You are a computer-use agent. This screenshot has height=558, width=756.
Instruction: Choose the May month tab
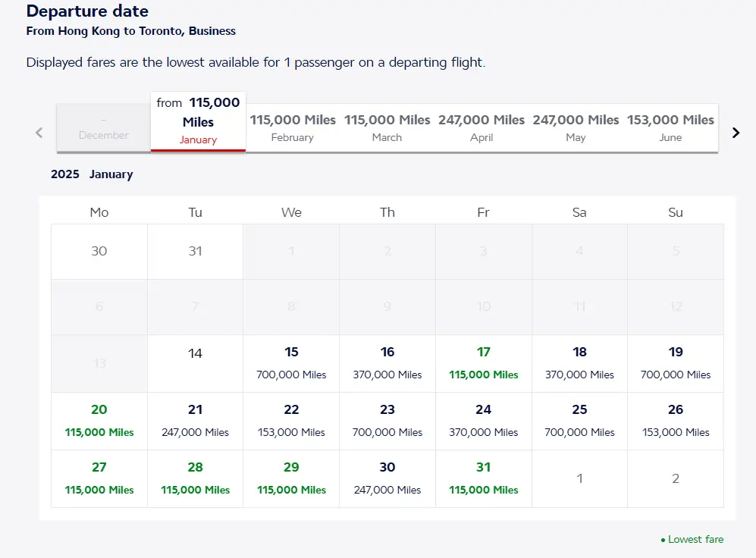pos(576,127)
